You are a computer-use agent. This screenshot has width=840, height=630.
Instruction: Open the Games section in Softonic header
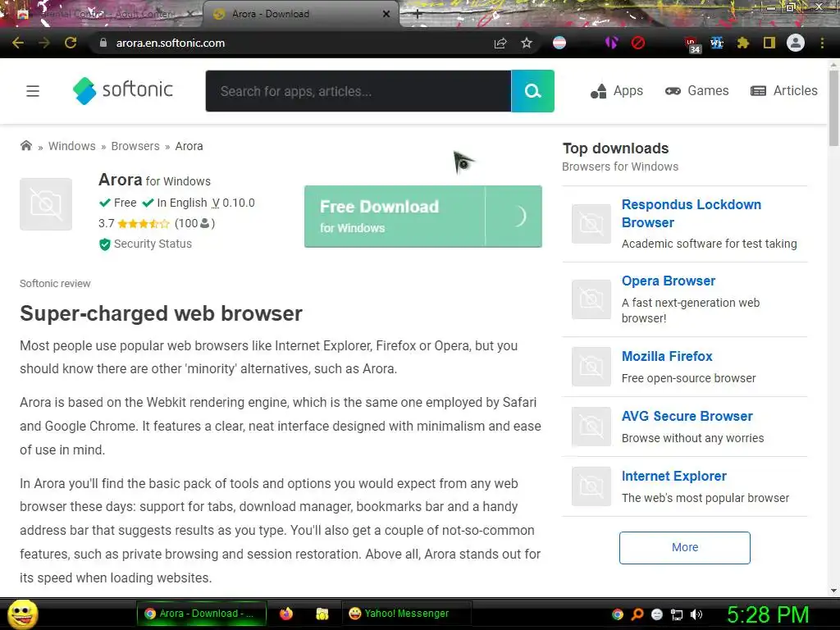tap(696, 91)
